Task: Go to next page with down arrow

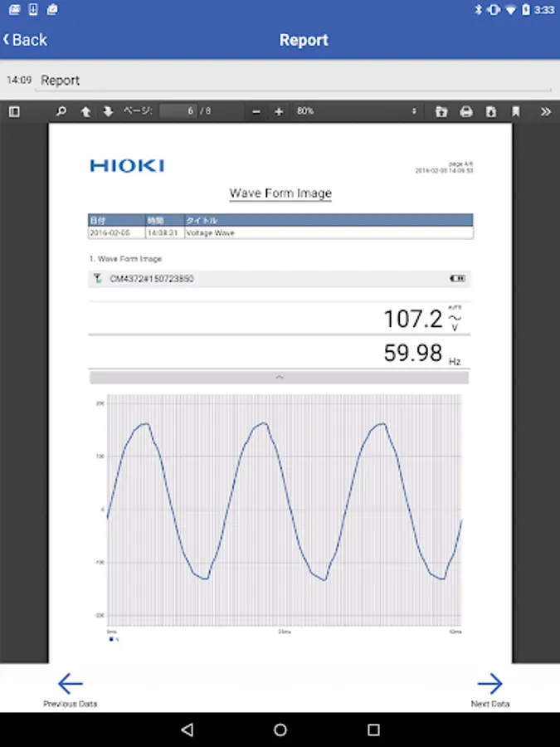Action: (108, 111)
